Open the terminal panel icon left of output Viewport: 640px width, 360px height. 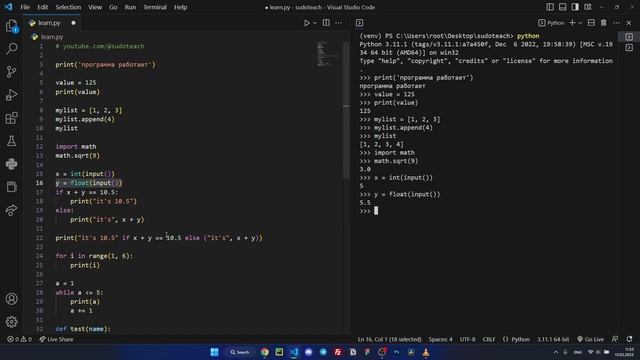point(359,23)
